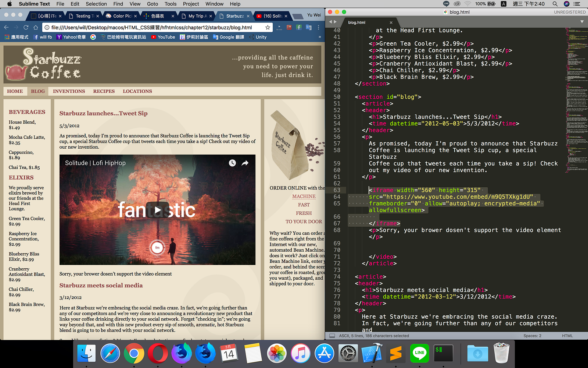Open the green Facebook extension icon in Chrome
This screenshot has height=368, width=588.
tap(299, 27)
